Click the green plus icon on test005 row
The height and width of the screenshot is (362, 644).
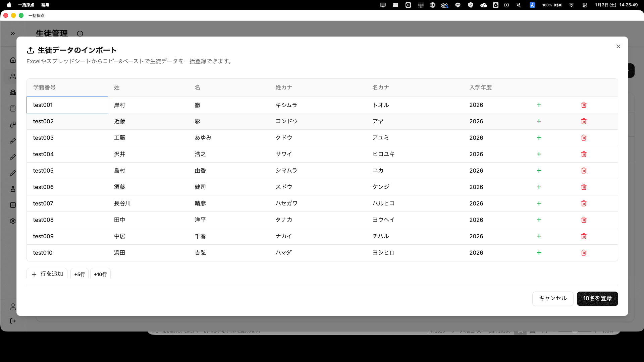539,170
